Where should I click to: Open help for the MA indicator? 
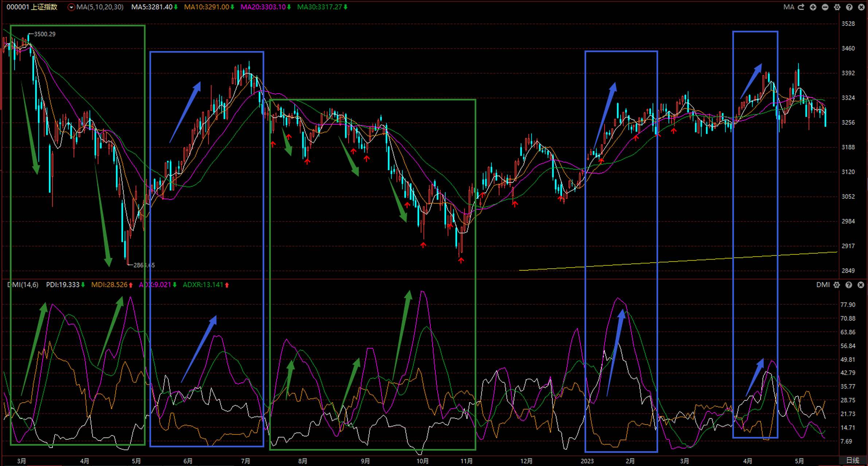point(849,7)
